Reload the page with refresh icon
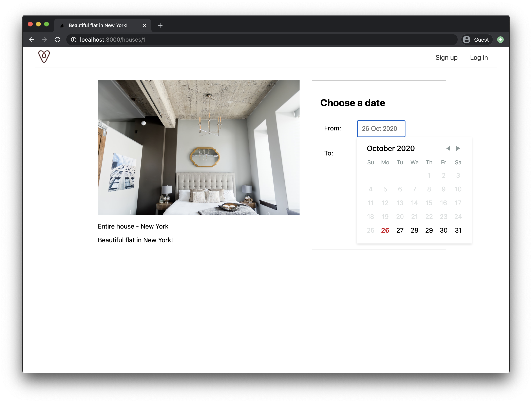This screenshot has width=532, height=403. (x=57, y=40)
